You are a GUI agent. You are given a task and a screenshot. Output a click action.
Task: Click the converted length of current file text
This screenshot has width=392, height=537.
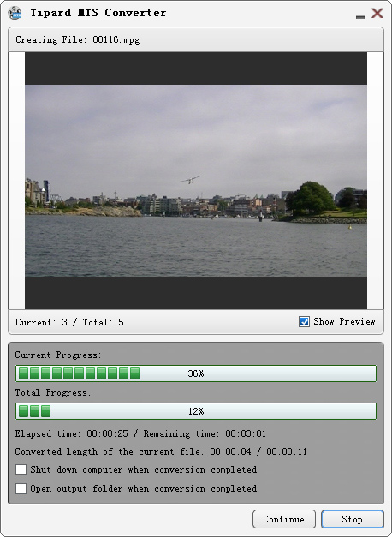(161, 451)
